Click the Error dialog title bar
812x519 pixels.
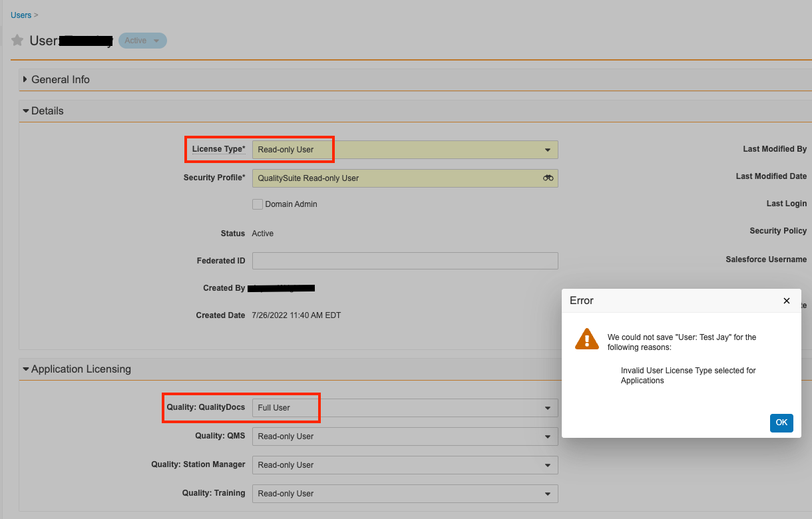tap(666, 301)
